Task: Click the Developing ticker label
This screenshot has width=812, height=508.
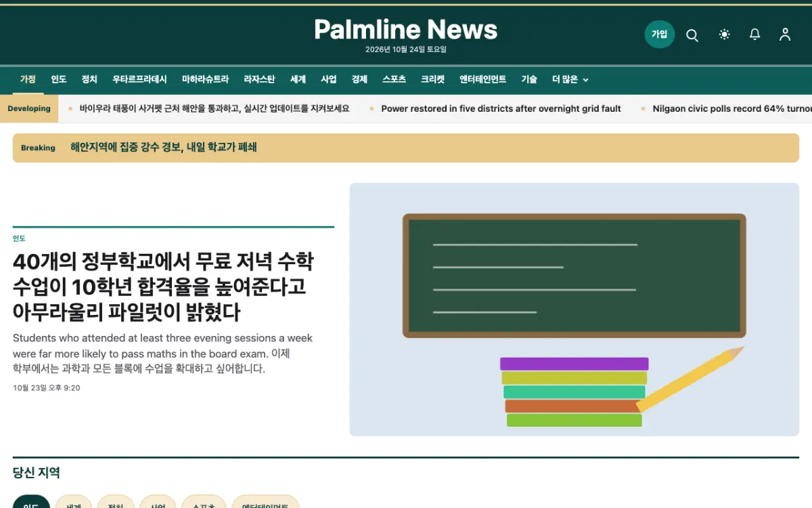Action: (x=29, y=108)
